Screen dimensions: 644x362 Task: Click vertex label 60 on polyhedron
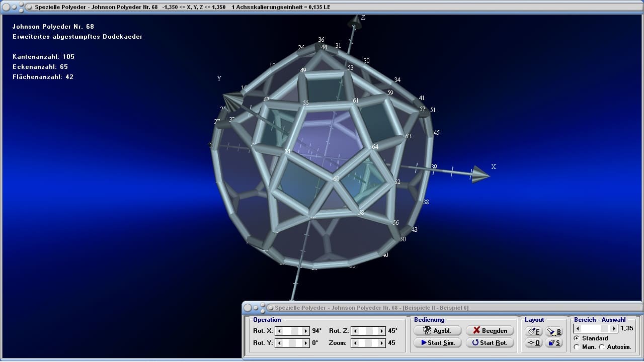click(336, 178)
